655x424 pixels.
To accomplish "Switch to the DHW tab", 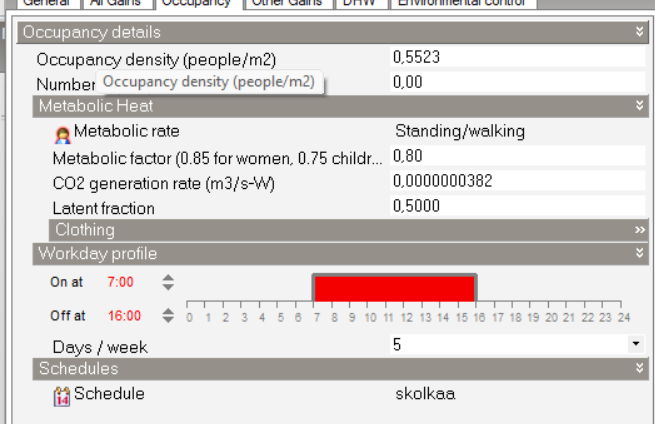I will [360, 3].
